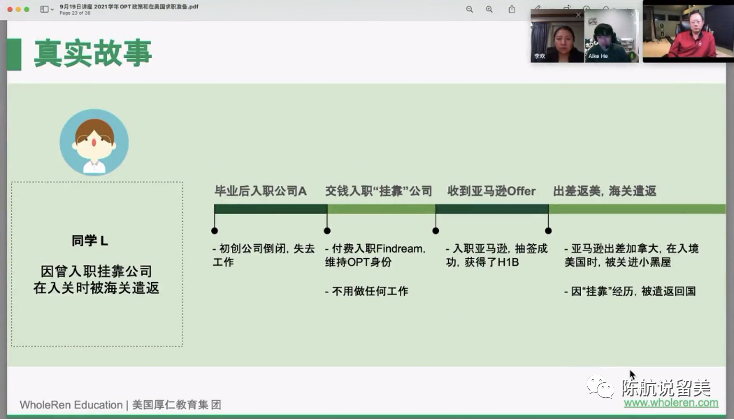Open the Share menu in toolbar
Image resolution: width=734 pixels, height=420 pixels.
pos(512,9)
